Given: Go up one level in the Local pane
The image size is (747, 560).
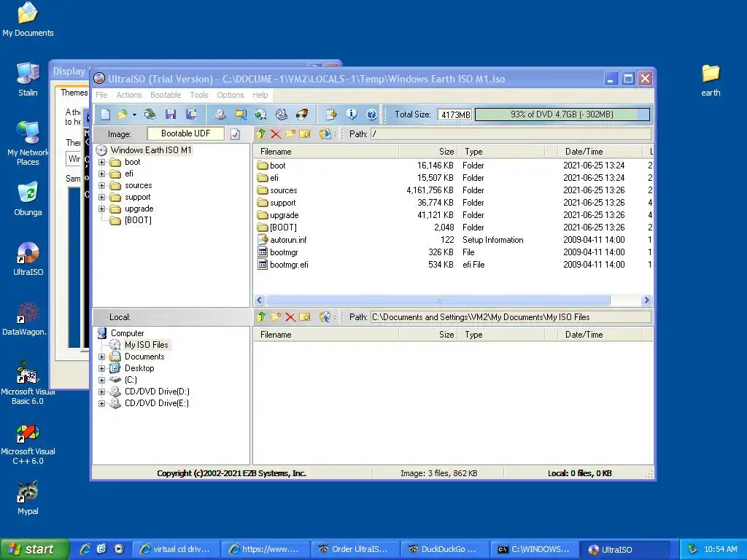Looking at the screenshot, I should (x=261, y=316).
